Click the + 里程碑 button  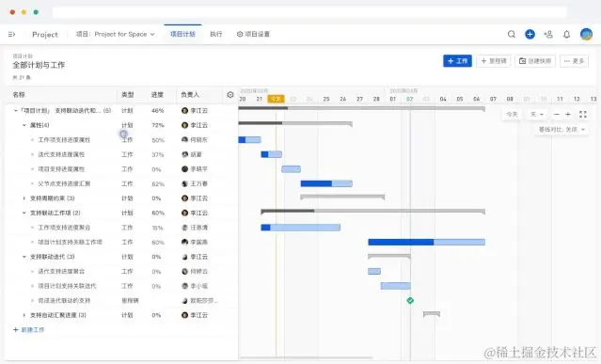point(494,61)
